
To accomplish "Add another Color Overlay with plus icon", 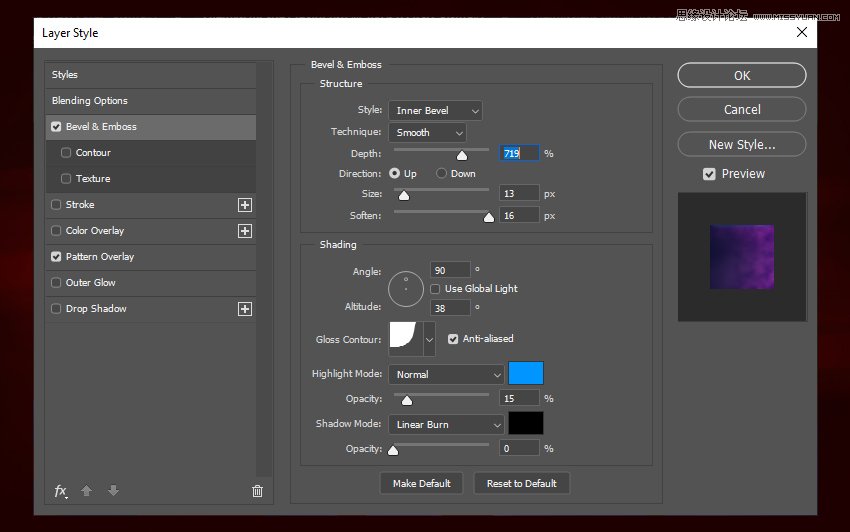I will (244, 231).
